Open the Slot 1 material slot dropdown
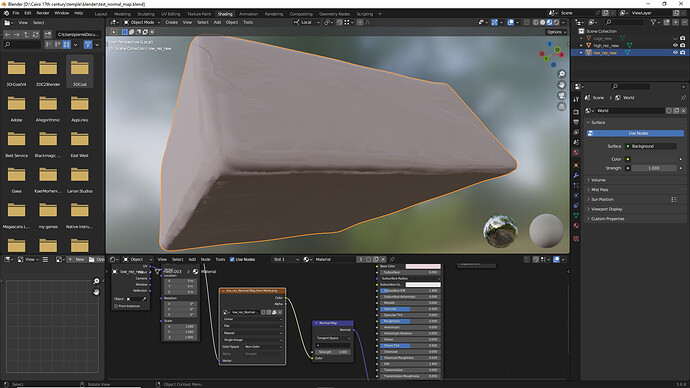690x388 pixels. coord(286,260)
